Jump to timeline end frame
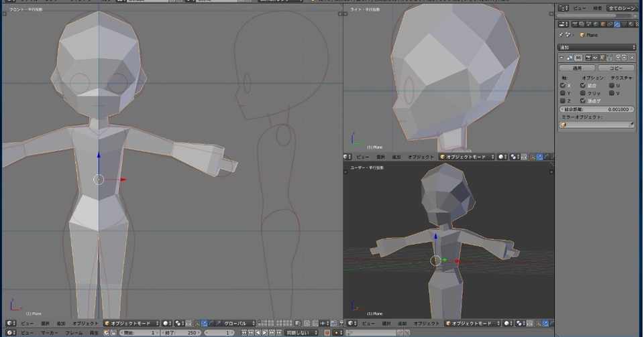644x337 pixels. [279, 332]
